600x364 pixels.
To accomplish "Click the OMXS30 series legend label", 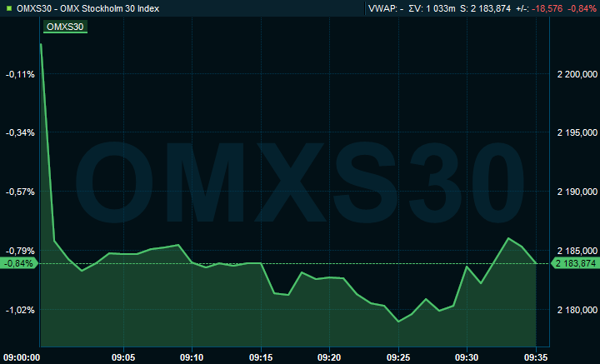I will 65,27.
